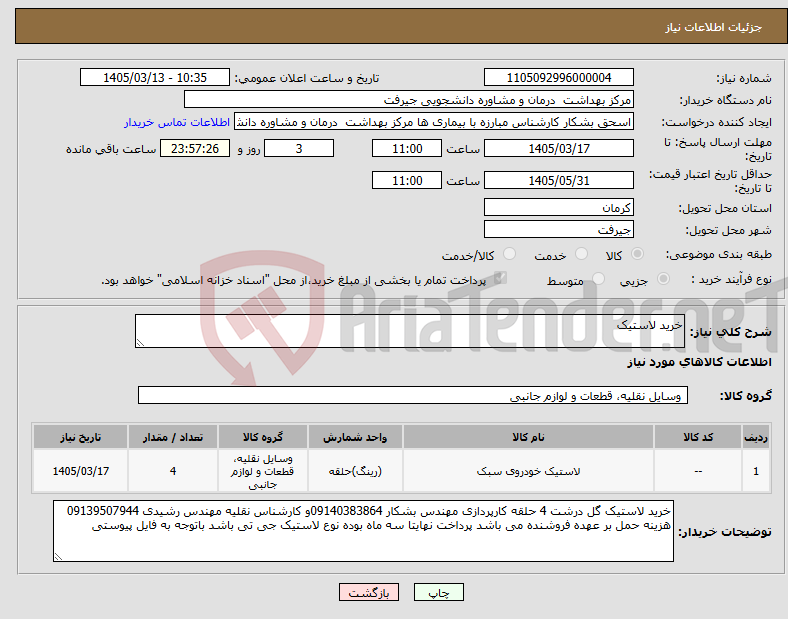
Task: Toggle the Islamic treasury payment checkbox
Action: point(500,278)
